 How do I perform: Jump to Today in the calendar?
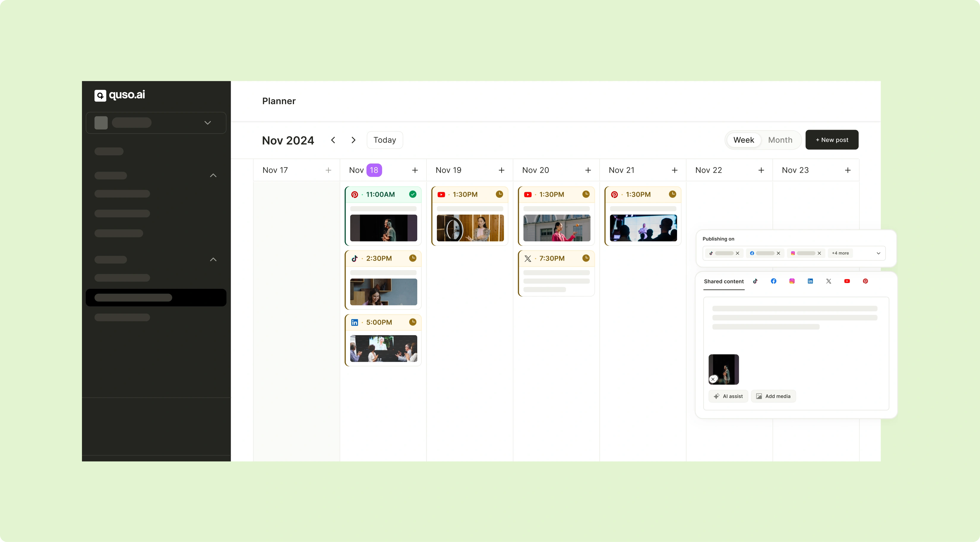[x=385, y=140]
